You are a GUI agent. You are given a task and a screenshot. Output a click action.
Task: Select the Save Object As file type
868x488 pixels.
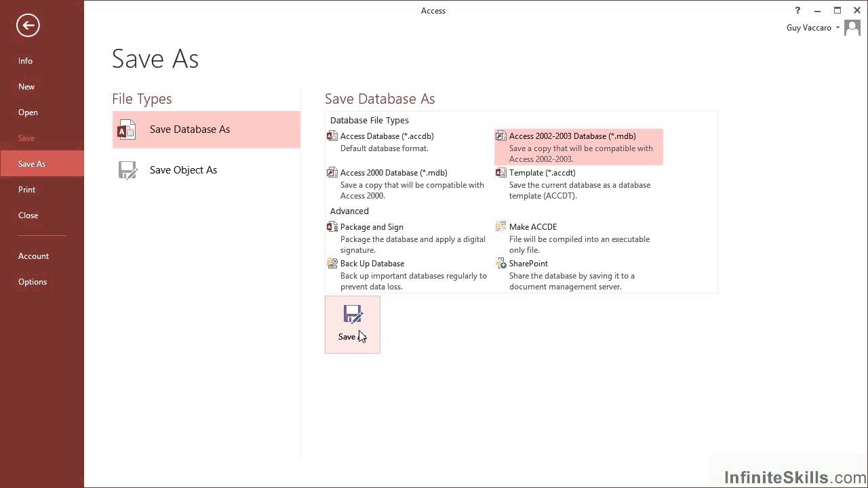tap(206, 170)
